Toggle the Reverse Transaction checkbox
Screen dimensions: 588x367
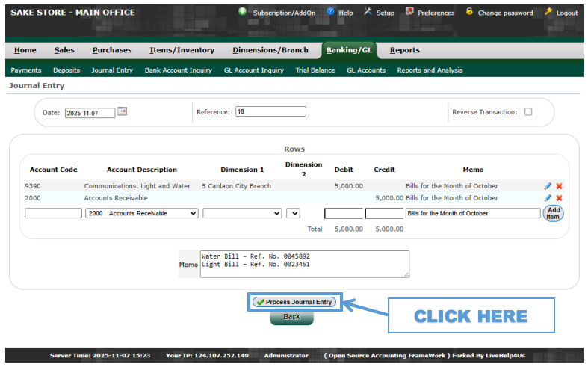(x=528, y=112)
